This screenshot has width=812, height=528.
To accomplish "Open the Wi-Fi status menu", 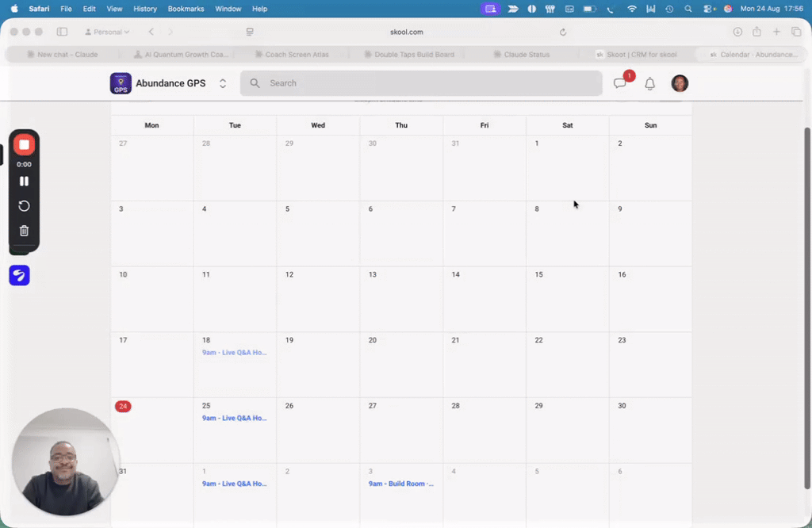I will [x=631, y=9].
